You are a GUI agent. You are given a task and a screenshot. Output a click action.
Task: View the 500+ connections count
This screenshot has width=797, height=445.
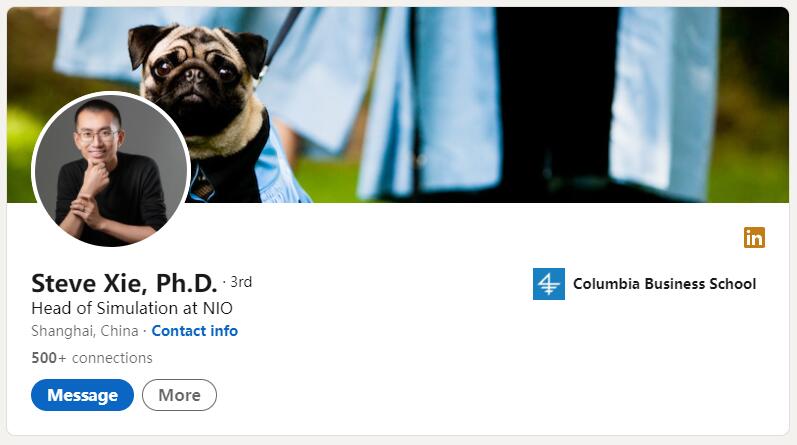[92, 358]
